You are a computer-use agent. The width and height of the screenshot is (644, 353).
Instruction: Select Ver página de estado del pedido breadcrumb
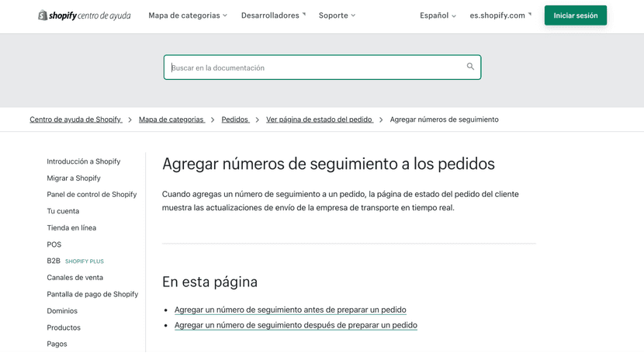(319, 119)
